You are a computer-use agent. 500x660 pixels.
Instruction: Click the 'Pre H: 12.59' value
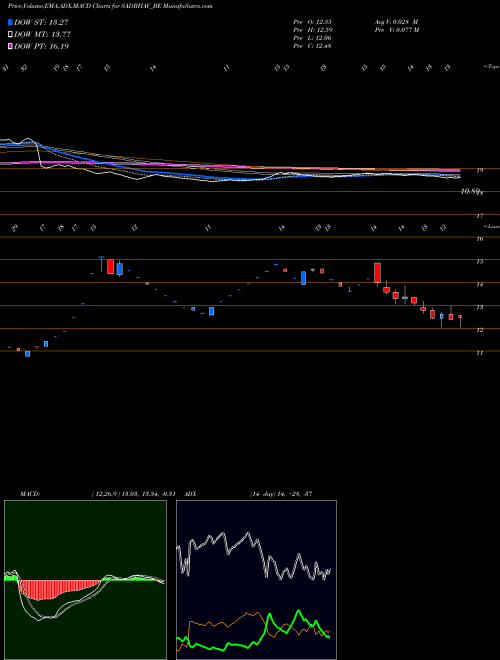312,30
